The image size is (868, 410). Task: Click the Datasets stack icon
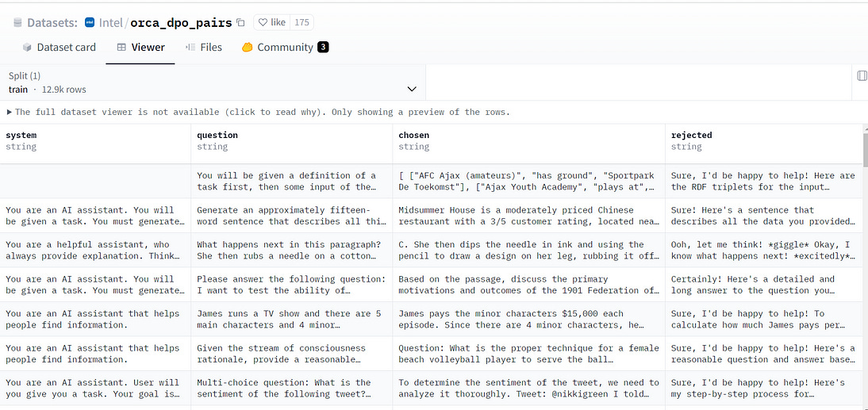click(17, 23)
